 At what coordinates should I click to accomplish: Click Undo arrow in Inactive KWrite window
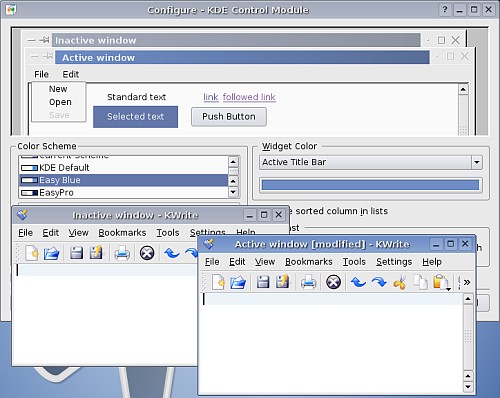(x=172, y=253)
